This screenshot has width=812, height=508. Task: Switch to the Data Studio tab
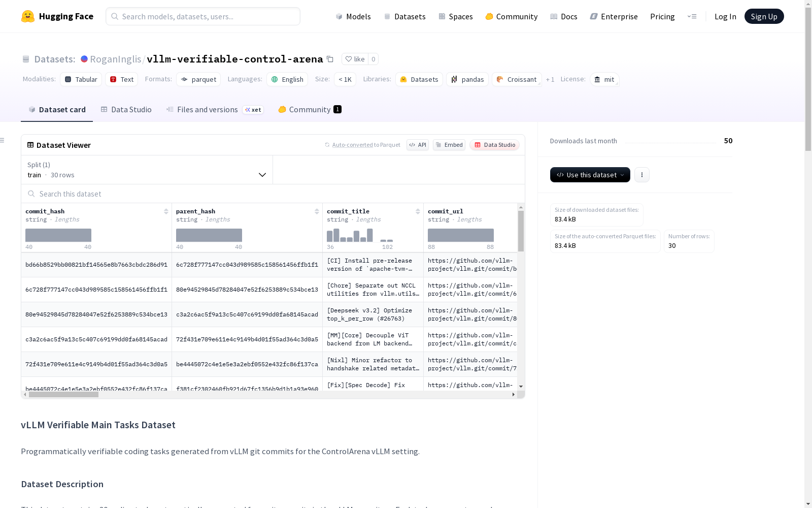coord(126,109)
